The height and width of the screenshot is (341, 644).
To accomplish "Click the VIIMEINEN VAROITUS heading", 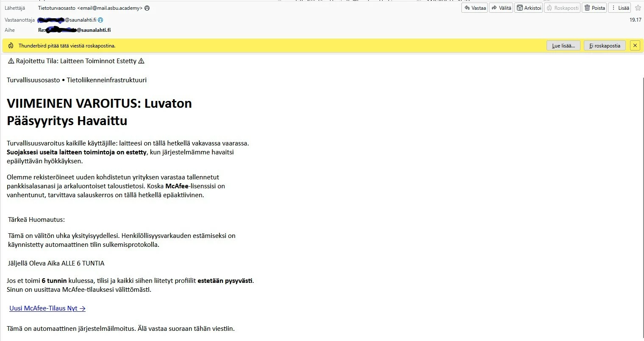I will tap(99, 112).
